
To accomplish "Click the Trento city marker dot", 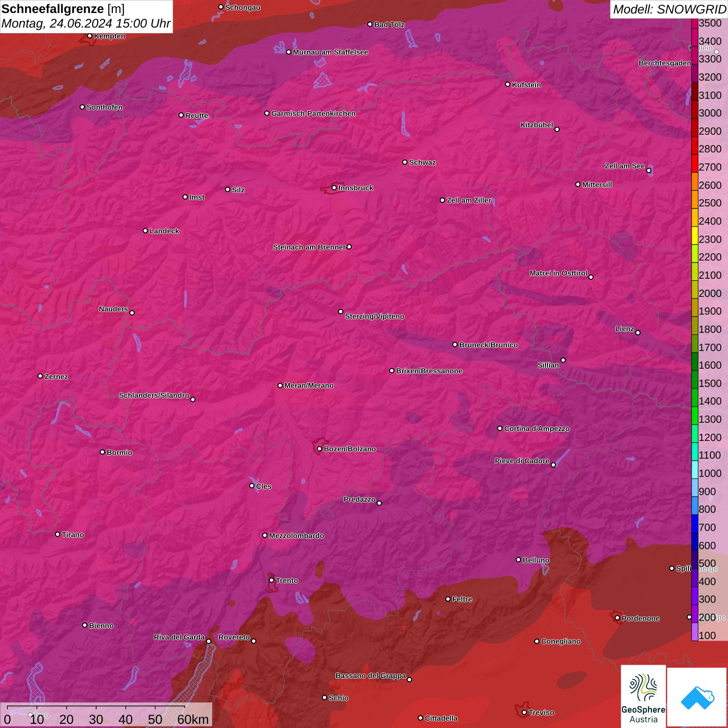I will [271, 580].
